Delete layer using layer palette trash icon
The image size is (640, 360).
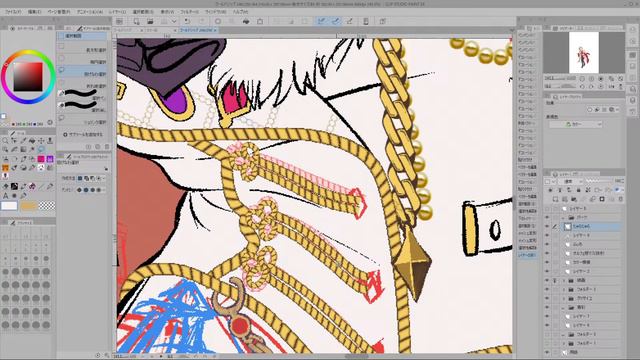[620, 199]
